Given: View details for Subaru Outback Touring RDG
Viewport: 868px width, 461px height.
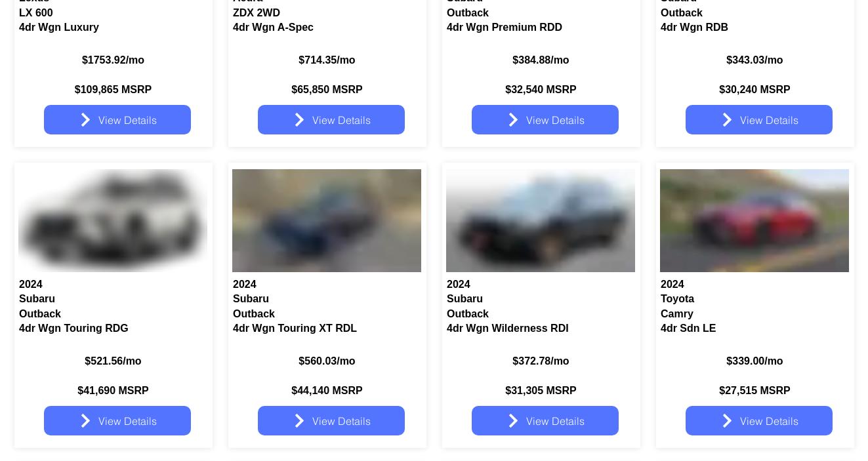Looking at the screenshot, I should click(117, 421).
